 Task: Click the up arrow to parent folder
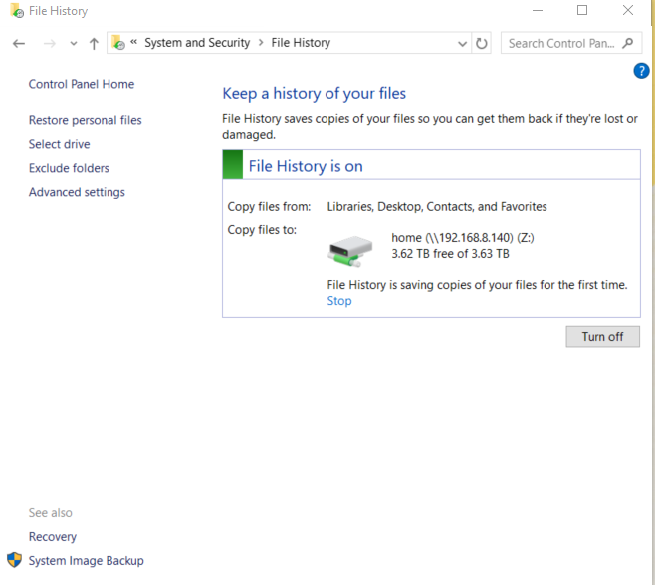(x=94, y=43)
